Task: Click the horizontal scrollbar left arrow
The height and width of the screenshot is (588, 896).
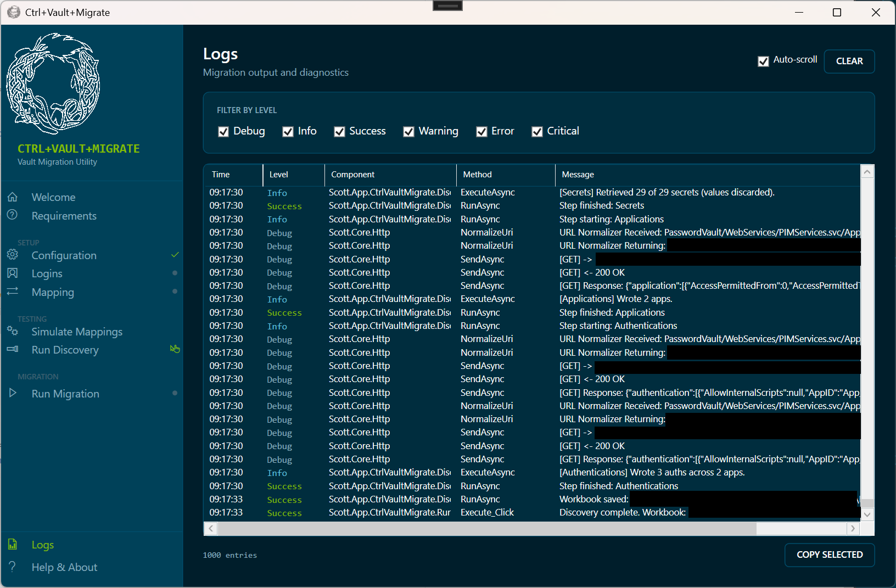Action: (x=210, y=528)
